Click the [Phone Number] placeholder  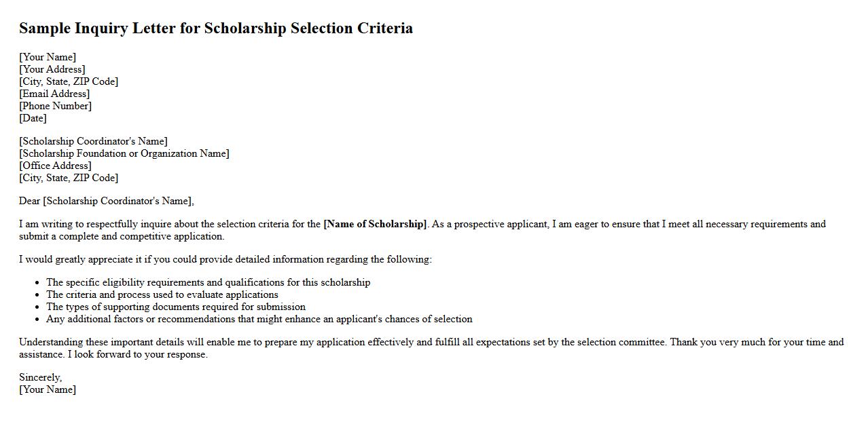tap(55, 106)
